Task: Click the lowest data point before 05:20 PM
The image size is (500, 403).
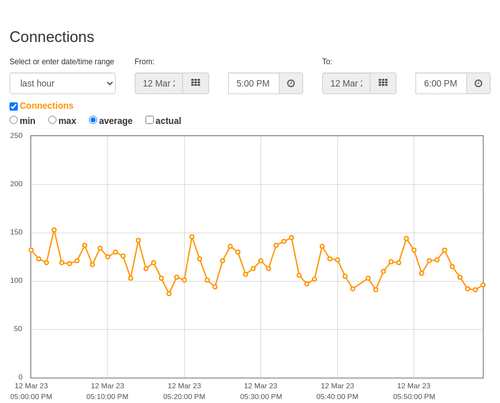Action: coord(169,293)
